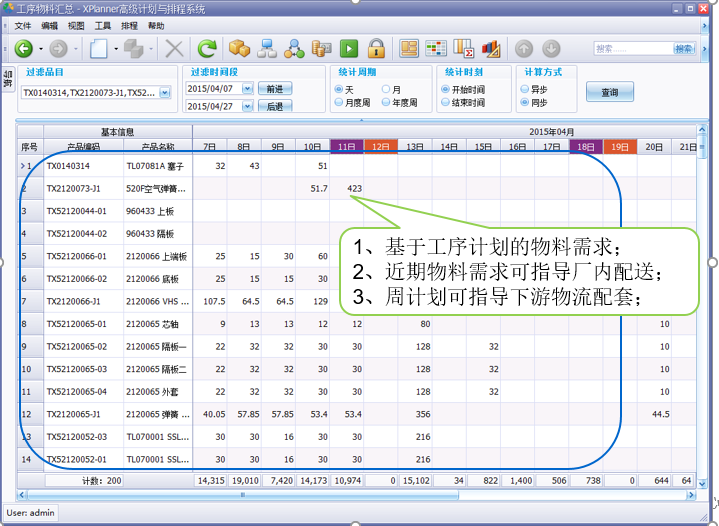Click the grey X delete icon
This screenshot has height=526, width=719.
tap(174, 48)
